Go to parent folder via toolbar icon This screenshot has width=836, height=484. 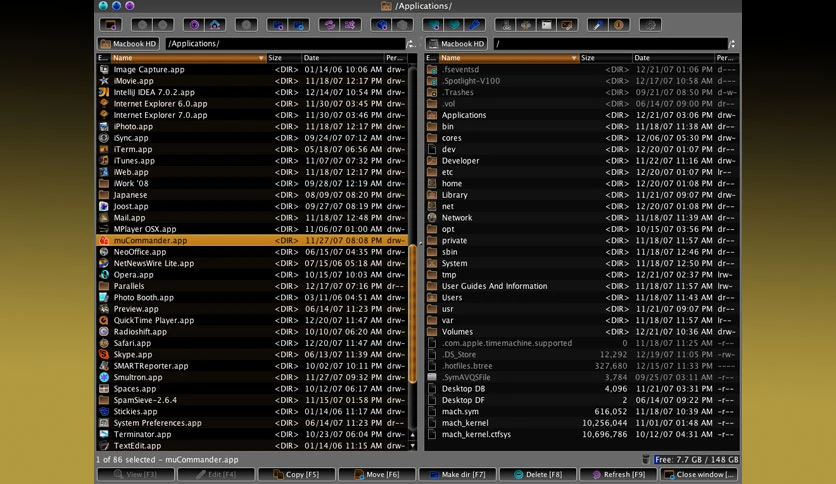pos(194,25)
